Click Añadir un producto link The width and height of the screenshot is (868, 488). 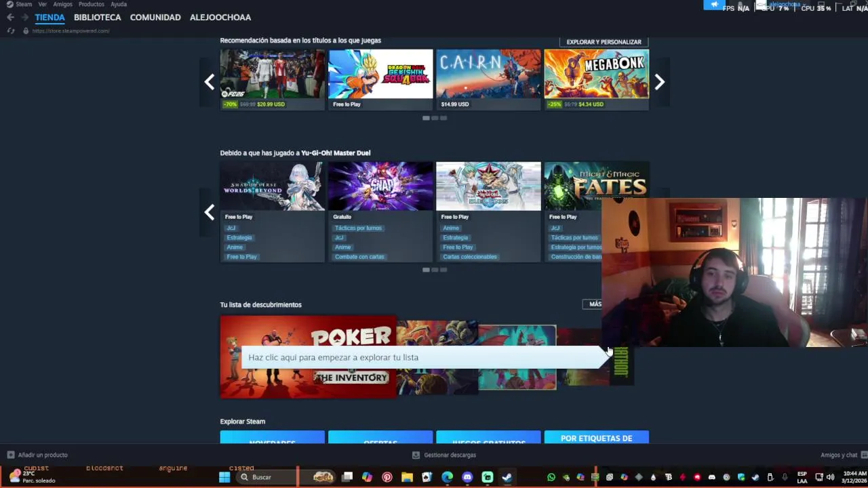pos(43,455)
